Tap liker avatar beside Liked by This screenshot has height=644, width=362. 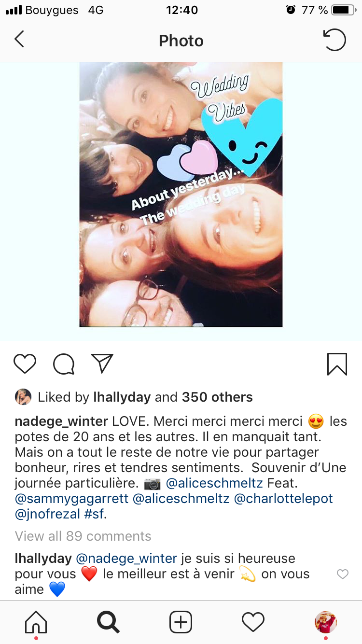click(23, 397)
